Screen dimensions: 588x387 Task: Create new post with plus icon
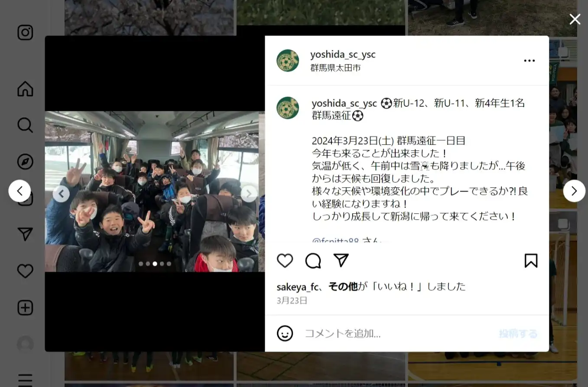pos(25,308)
